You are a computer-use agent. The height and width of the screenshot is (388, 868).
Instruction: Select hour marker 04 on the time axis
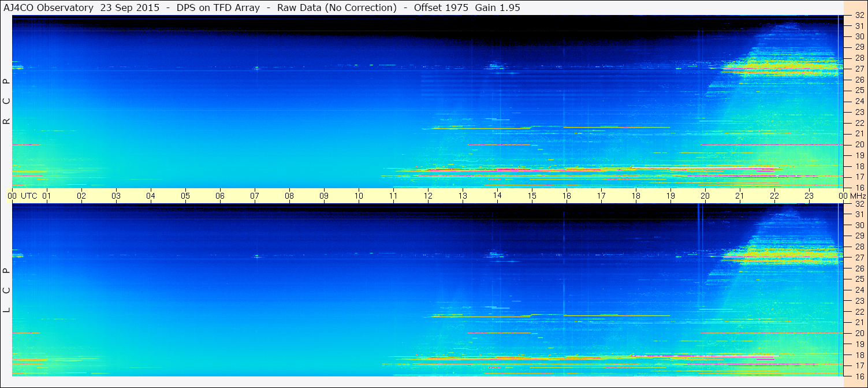(x=151, y=196)
